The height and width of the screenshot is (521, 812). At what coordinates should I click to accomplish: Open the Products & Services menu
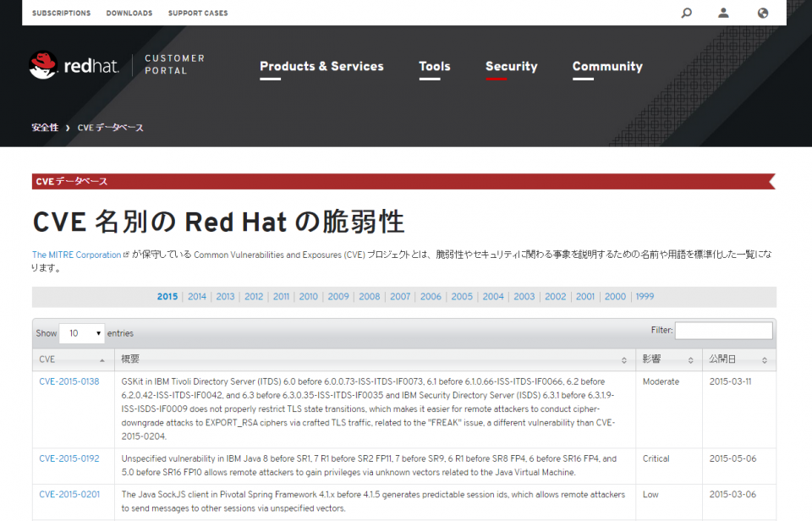coord(321,67)
